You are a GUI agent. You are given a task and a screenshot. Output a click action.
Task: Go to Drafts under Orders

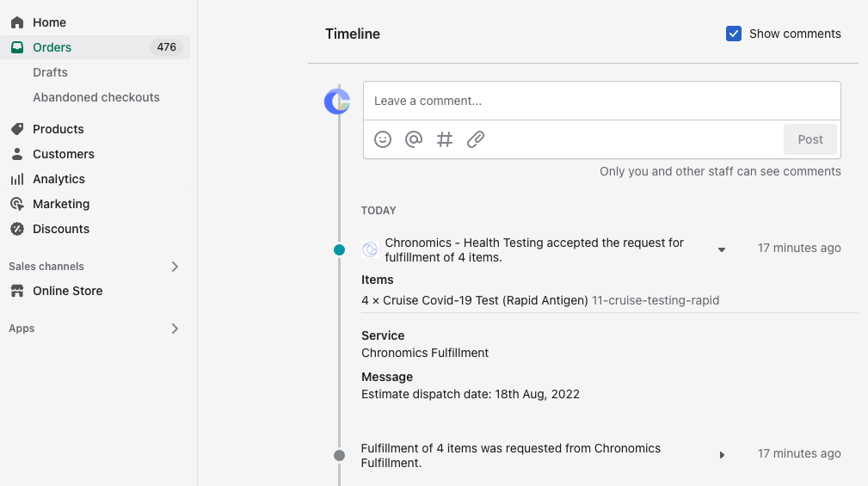click(50, 72)
